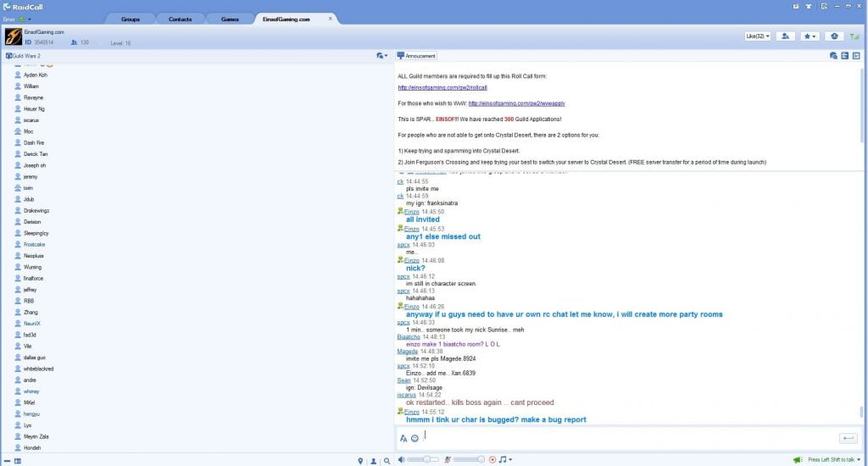Select user NeuriX in list
868x466 pixels.
coord(31,324)
